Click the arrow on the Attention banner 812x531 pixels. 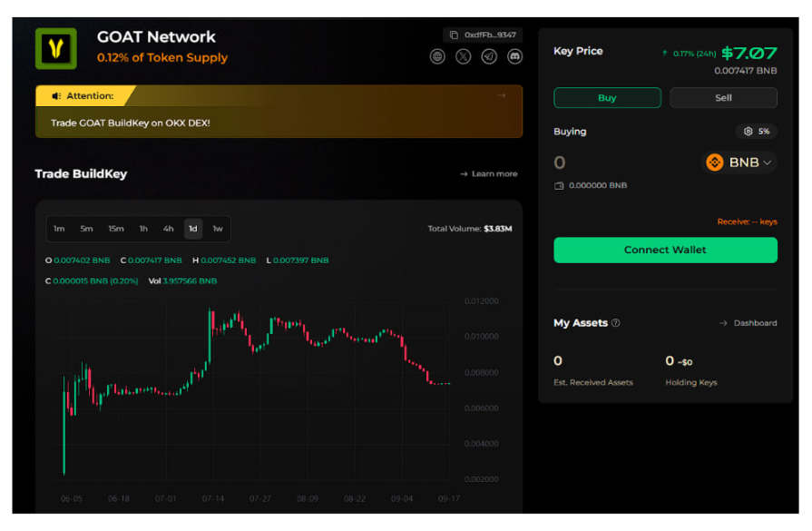point(501,95)
